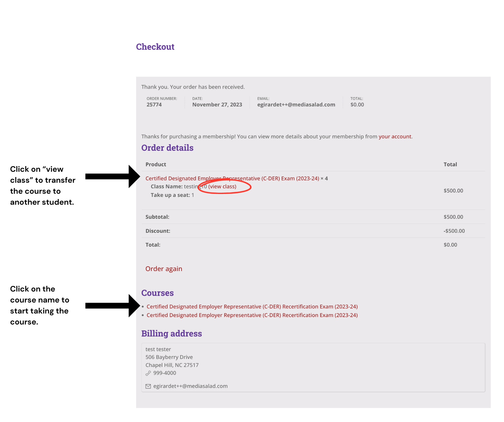The image size is (504, 422).
Task: Open the first Recertification Exam course link
Action: 252,307
